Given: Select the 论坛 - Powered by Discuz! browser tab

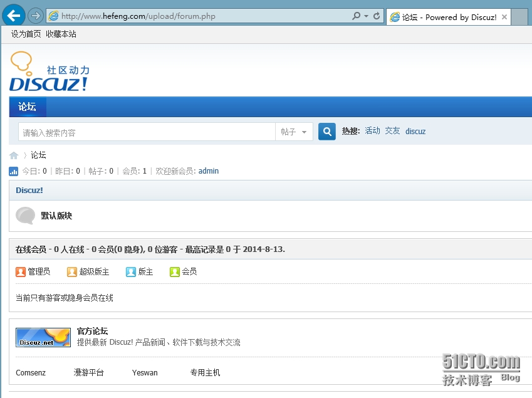Looking at the screenshot, I should (x=449, y=17).
